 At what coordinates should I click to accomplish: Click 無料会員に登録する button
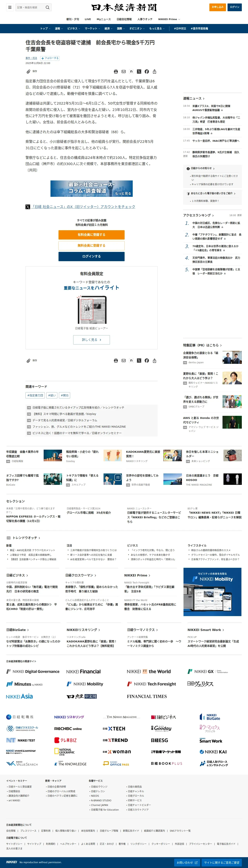click(x=92, y=245)
